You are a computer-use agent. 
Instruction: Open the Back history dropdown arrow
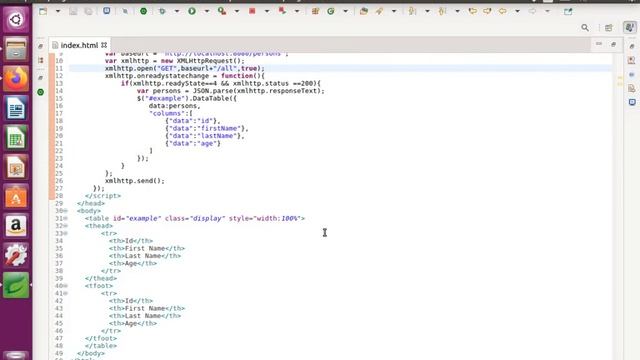click(x=517, y=11)
